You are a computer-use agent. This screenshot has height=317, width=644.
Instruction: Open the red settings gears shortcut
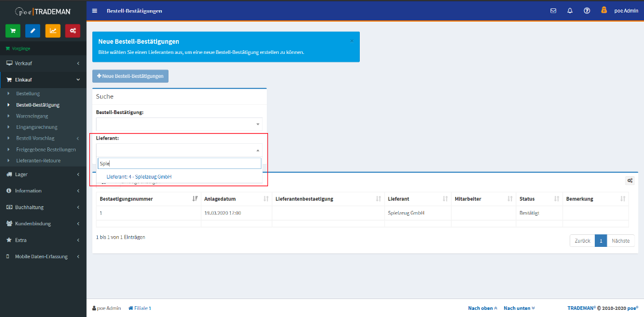(73, 31)
